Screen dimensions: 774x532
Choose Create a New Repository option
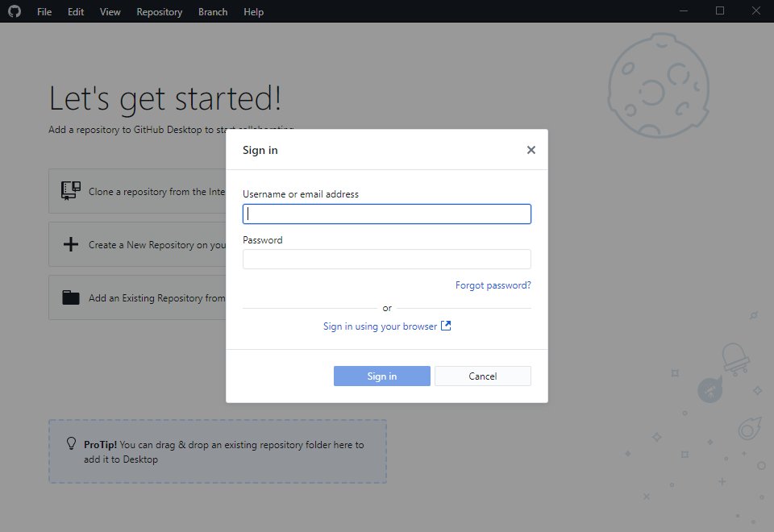[137, 244]
